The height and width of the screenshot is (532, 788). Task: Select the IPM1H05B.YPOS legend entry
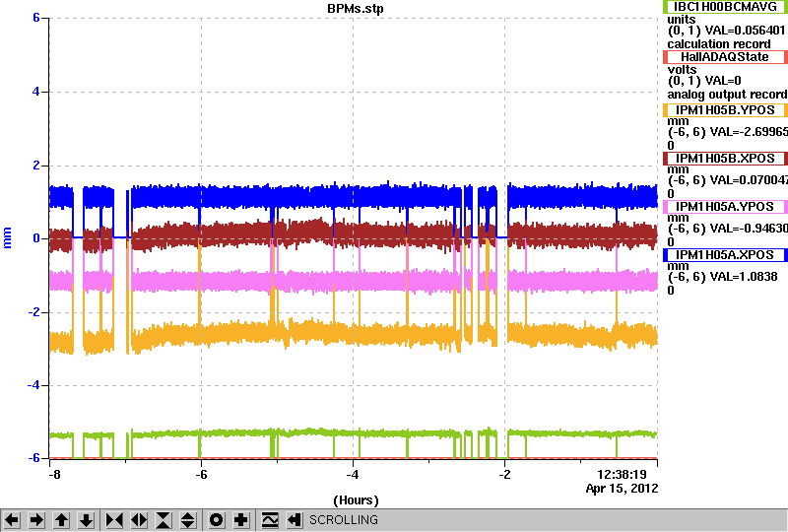pyautogui.click(x=726, y=110)
